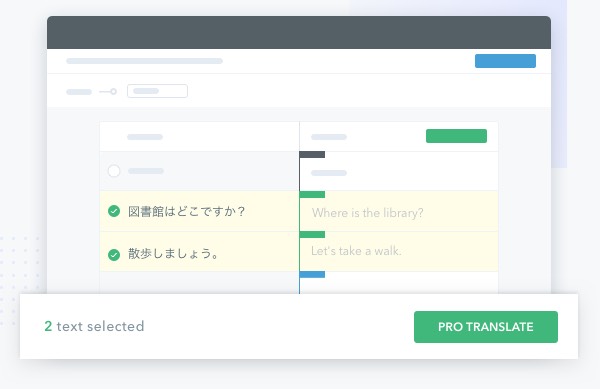Click the blue button in the top bar

505,61
